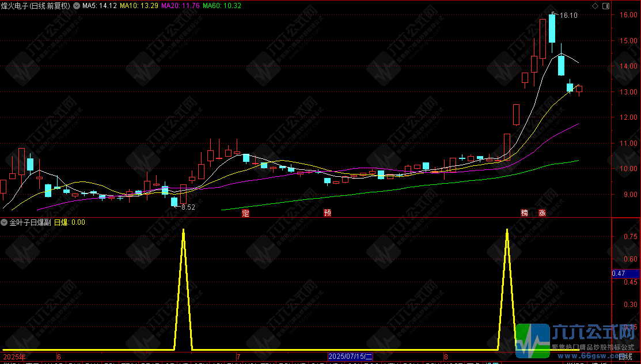The image size is (641, 364).
Task: Click the chart title 烽火电子(日线.前复权)
Action: click(x=36, y=6)
